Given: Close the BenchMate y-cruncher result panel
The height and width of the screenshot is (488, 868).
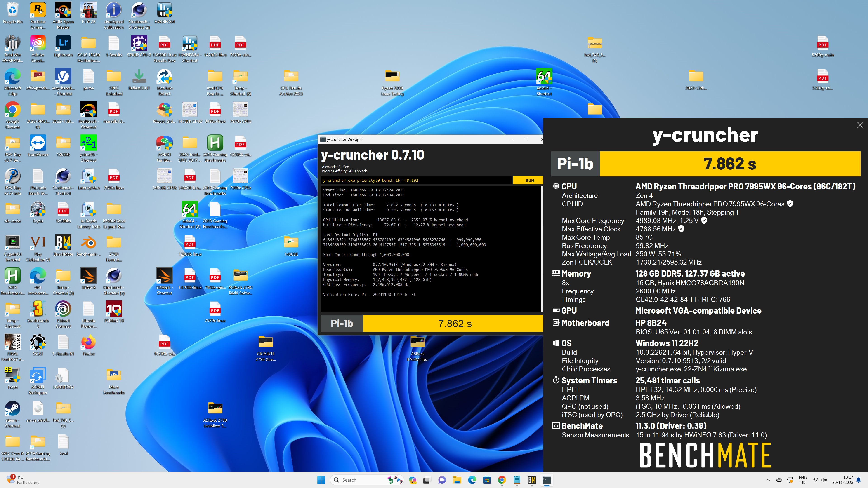Looking at the screenshot, I should [x=860, y=125].
